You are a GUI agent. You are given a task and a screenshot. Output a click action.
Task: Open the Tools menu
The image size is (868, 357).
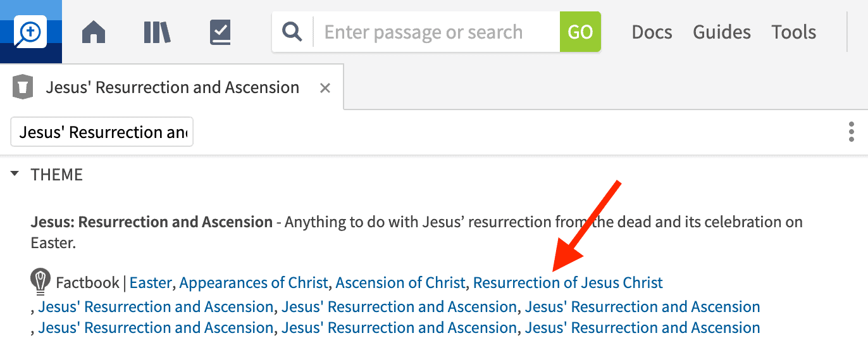pos(793,32)
